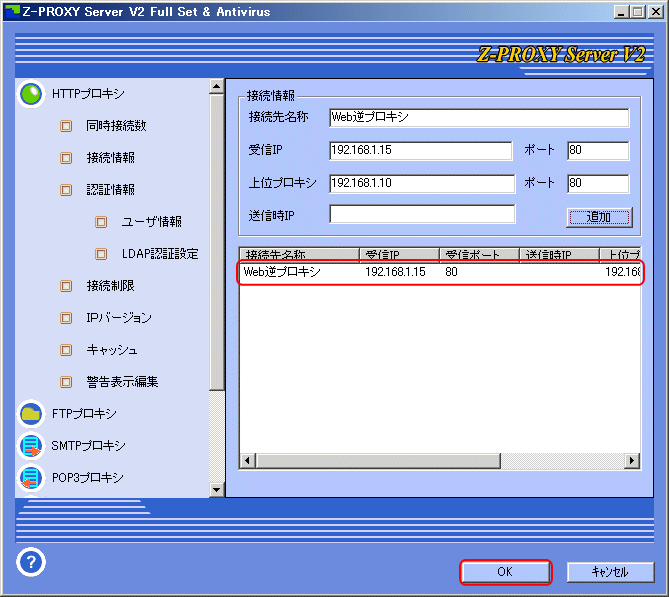Open the 接続情報 settings page

[x=111, y=158]
